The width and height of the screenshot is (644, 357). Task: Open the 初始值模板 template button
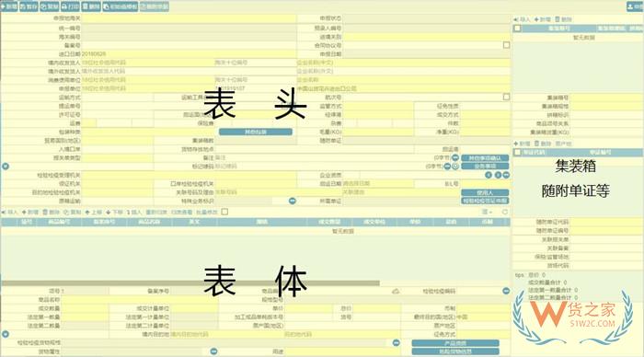pos(120,6)
